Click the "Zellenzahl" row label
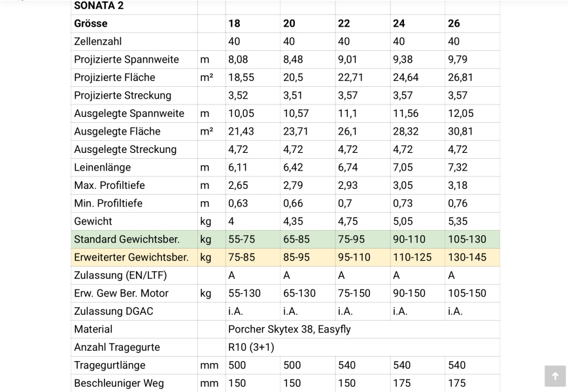Image resolution: width=568 pixels, height=392 pixels. (x=98, y=42)
